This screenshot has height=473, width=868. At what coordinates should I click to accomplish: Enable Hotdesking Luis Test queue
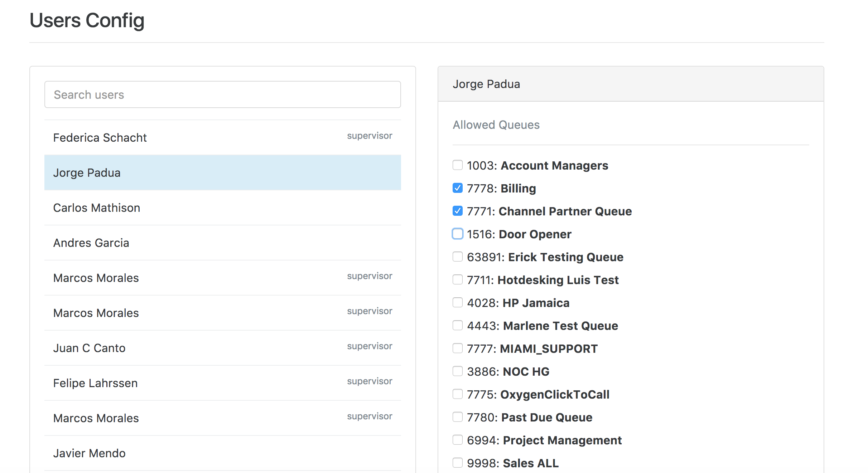(457, 280)
